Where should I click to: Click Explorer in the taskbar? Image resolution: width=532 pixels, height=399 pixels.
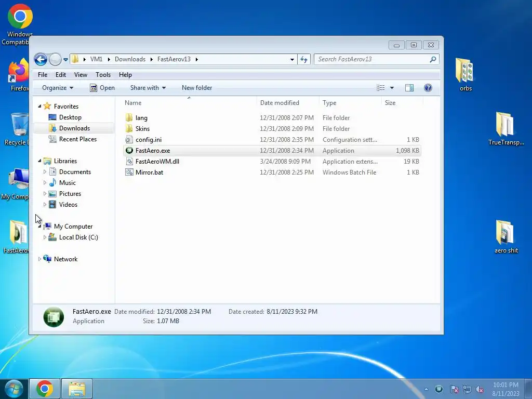click(x=77, y=389)
